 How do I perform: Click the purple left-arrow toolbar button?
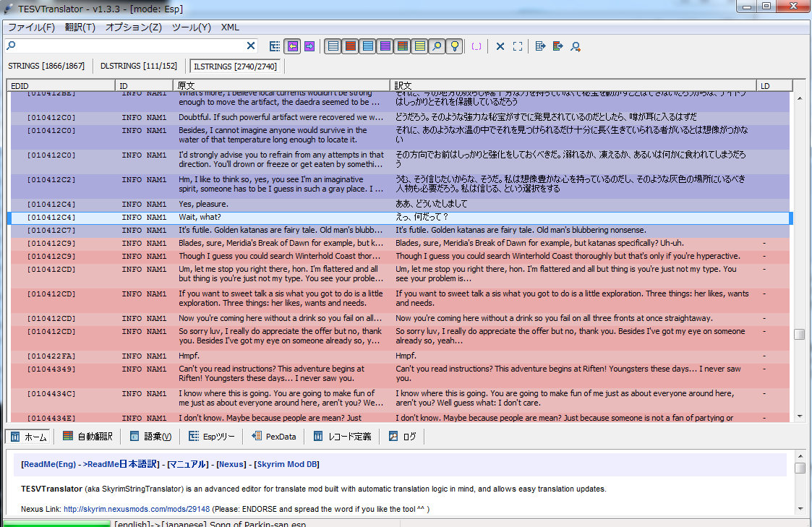click(x=293, y=46)
